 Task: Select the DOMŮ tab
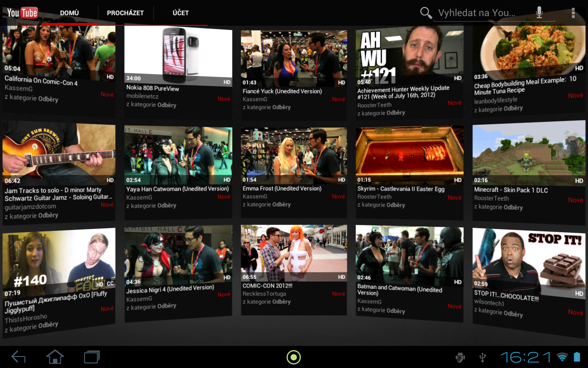pos(70,13)
